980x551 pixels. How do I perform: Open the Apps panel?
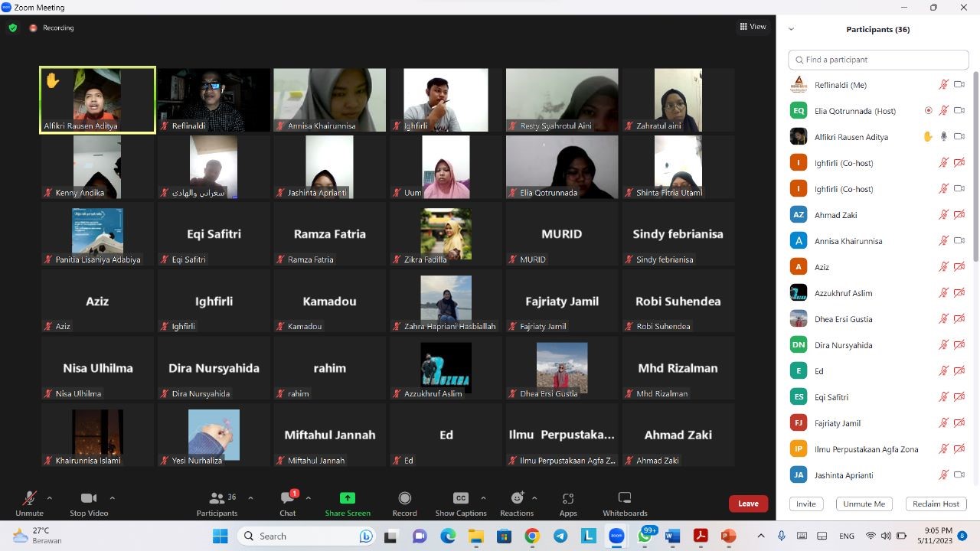[567, 499]
